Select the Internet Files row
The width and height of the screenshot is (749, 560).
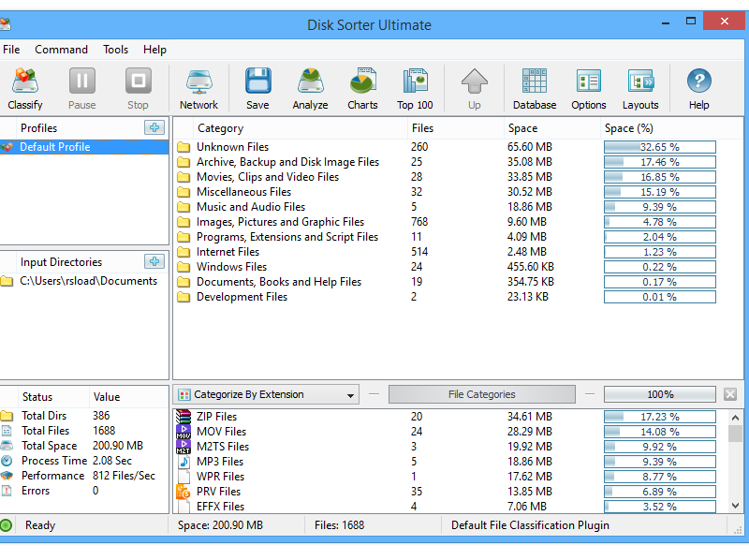point(447,252)
